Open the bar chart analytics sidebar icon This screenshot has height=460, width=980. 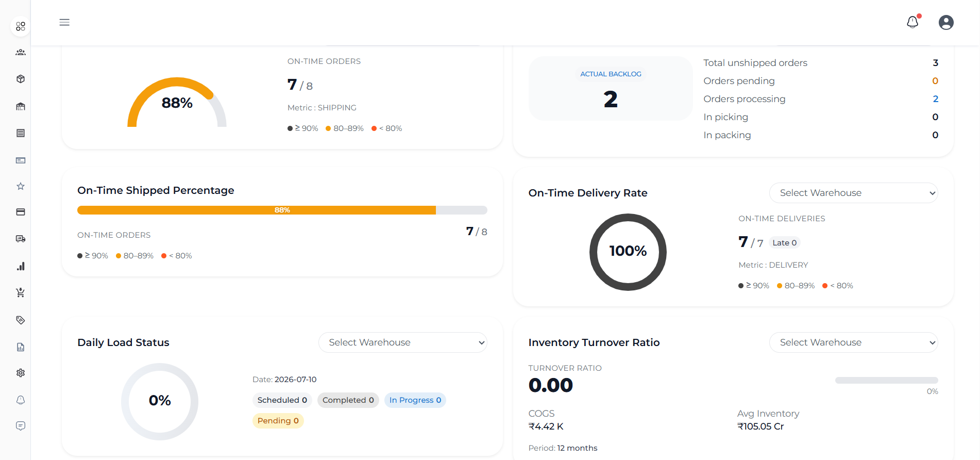(21, 266)
